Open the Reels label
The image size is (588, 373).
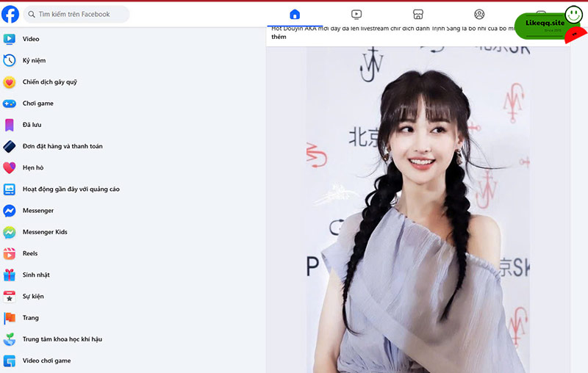[x=30, y=253]
